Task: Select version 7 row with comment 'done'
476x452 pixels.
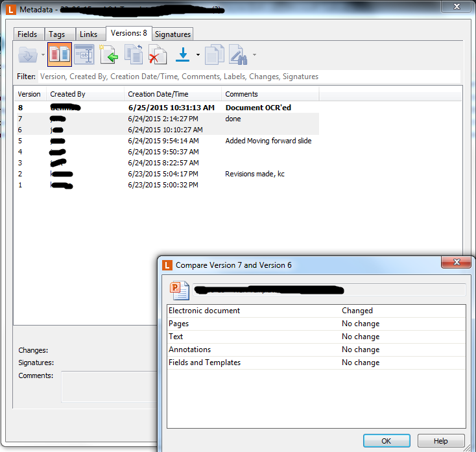Action: [167, 119]
